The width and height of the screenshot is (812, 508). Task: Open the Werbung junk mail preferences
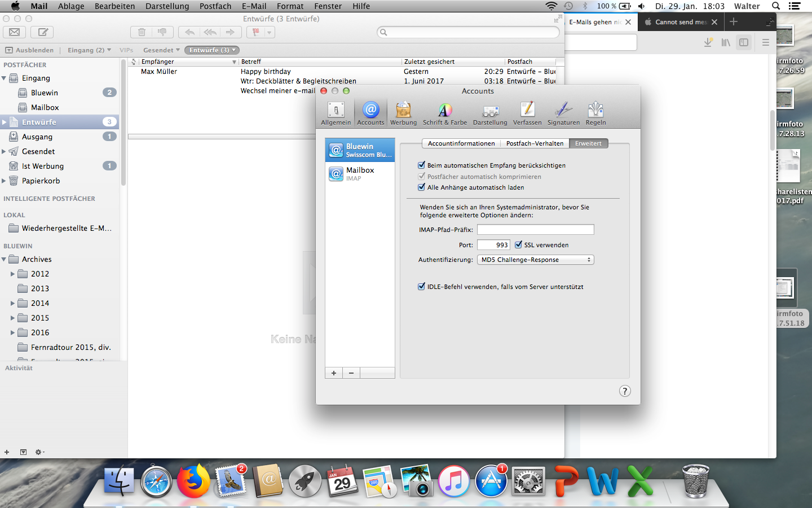(x=403, y=113)
